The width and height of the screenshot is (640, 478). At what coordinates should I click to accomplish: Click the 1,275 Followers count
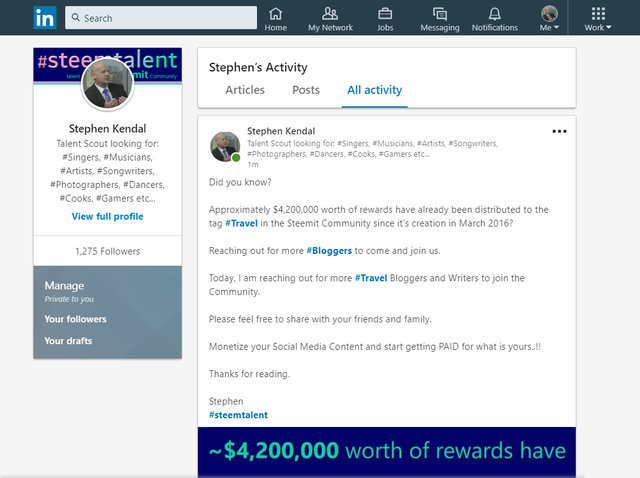pyautogui.click(x=107, y=251)
